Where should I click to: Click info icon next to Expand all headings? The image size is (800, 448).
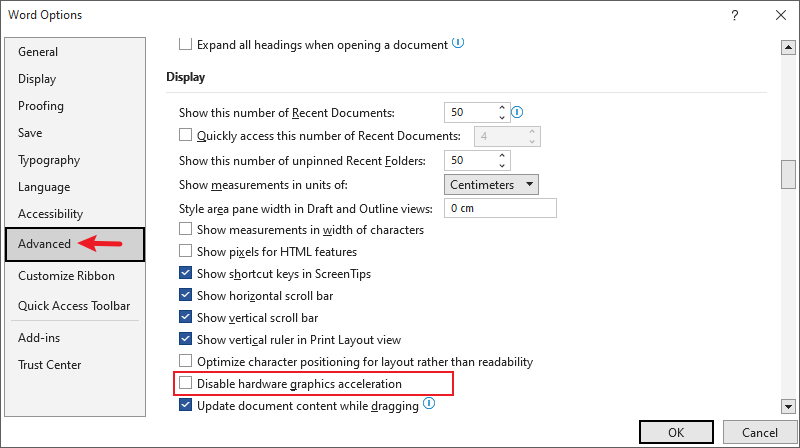tap(458, 43)
